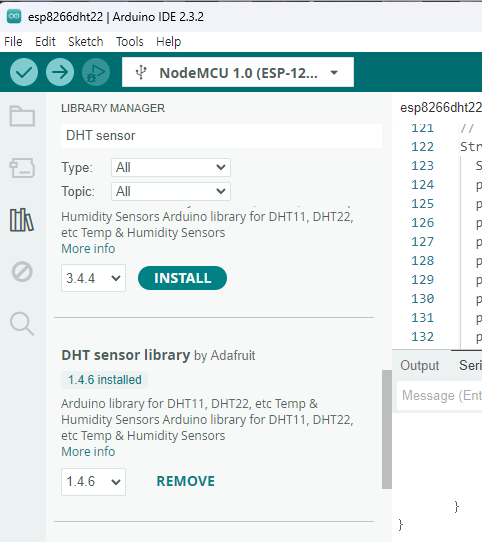Image resolution: width=482 pixels, height=542 pixels.
Task: Click the DHT sensor library title
Action: pos(126,355)
